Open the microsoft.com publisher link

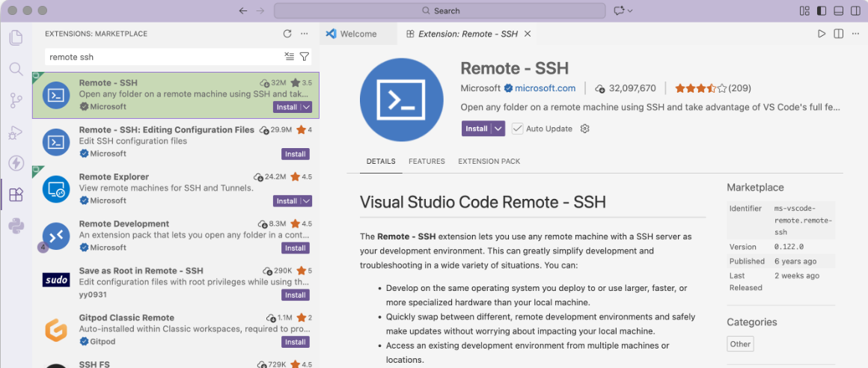[545, 88]
